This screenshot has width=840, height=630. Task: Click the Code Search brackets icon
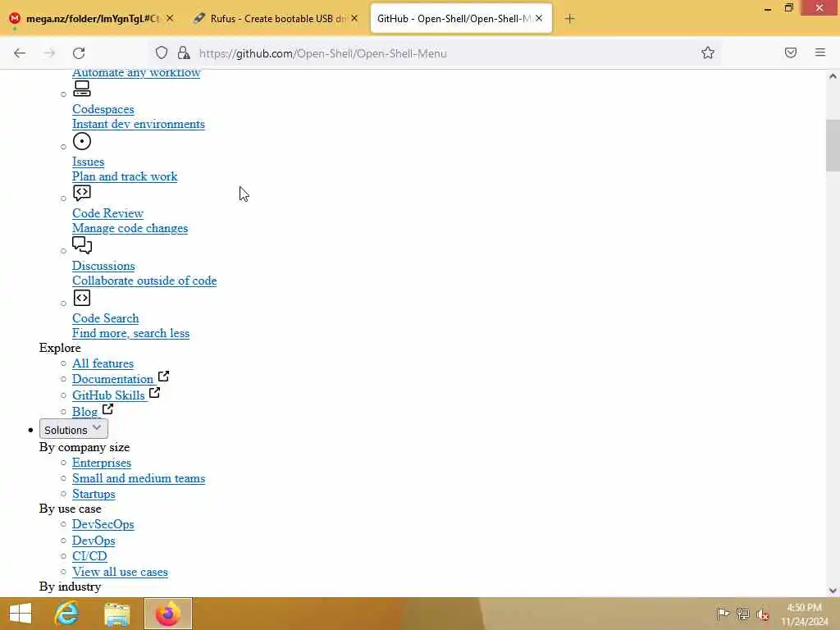(x=82, y=298)
